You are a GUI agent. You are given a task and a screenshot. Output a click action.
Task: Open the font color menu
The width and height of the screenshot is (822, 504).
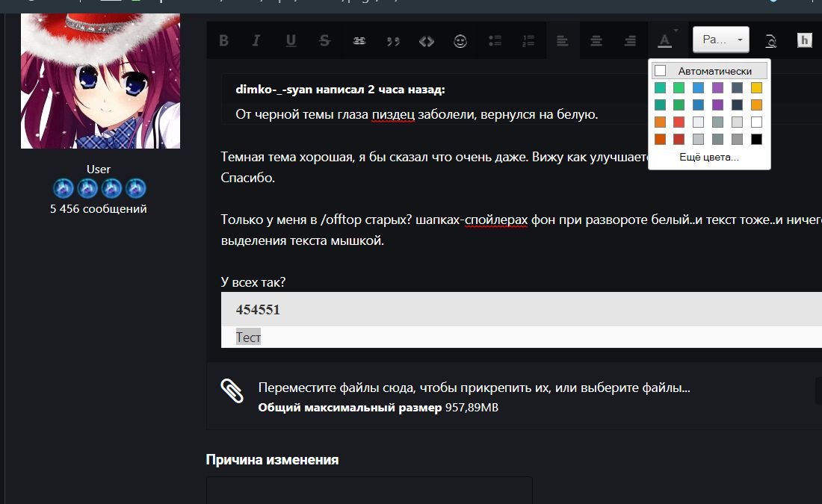(x=665, y=40)
